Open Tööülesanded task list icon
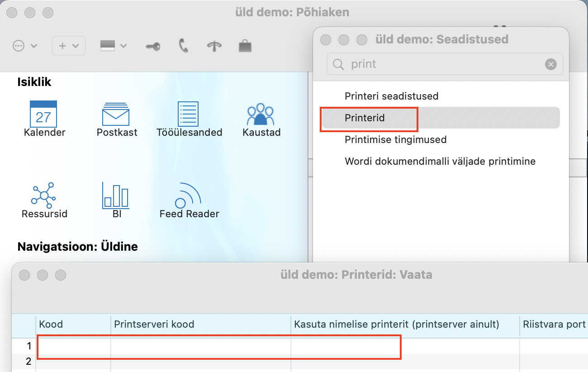588x372 pixels. click(x=188, y=115)
